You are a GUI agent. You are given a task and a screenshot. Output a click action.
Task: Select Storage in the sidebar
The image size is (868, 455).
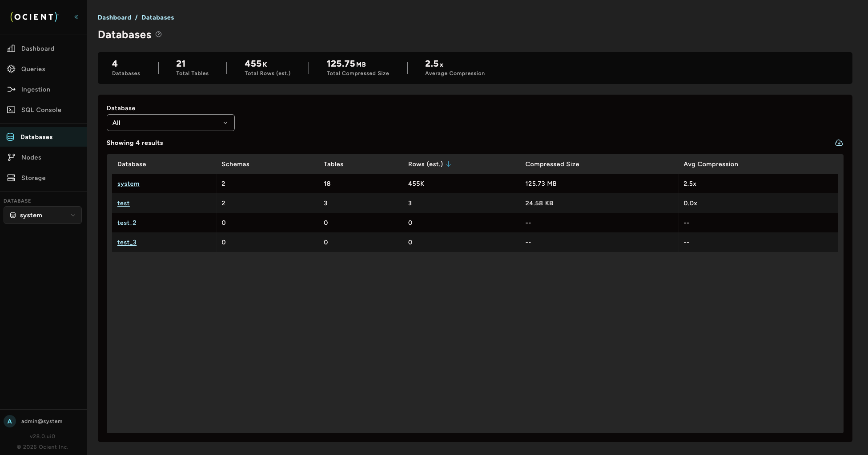pos(44,178)
